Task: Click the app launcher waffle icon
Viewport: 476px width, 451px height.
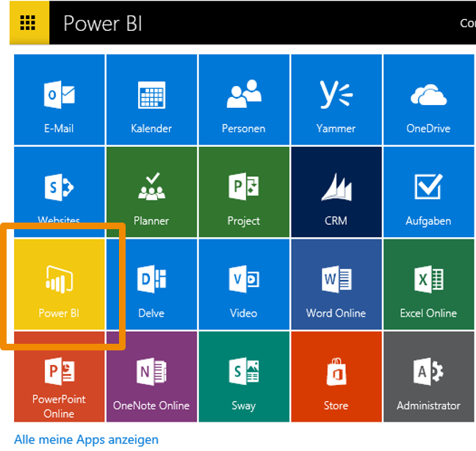Action: point(29,23)
